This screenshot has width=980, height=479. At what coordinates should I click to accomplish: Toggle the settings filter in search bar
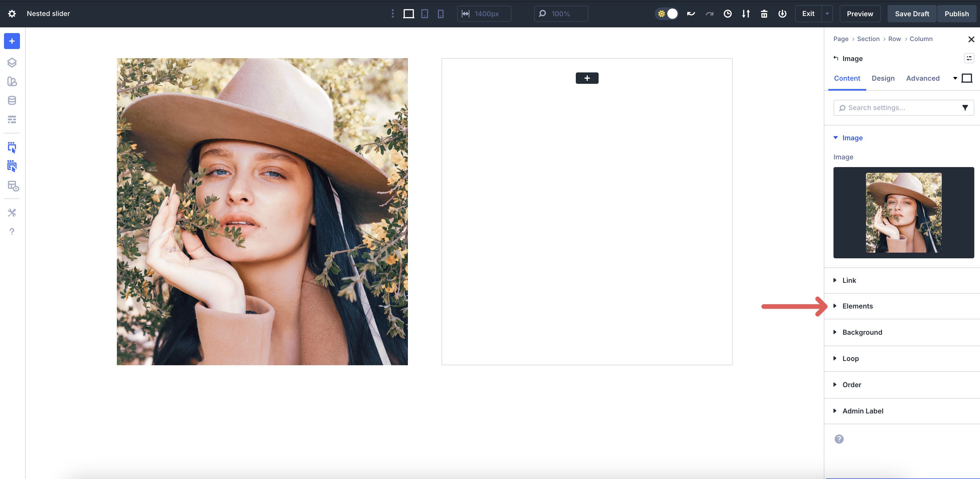click(x=965, y=107)
